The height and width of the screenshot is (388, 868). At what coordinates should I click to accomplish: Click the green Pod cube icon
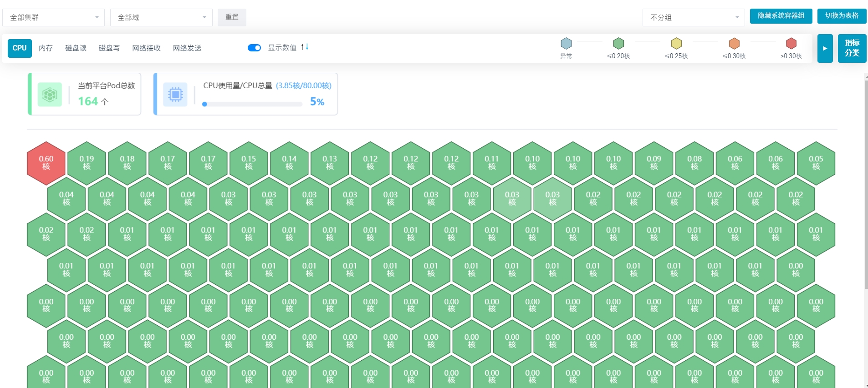point(50,94)
